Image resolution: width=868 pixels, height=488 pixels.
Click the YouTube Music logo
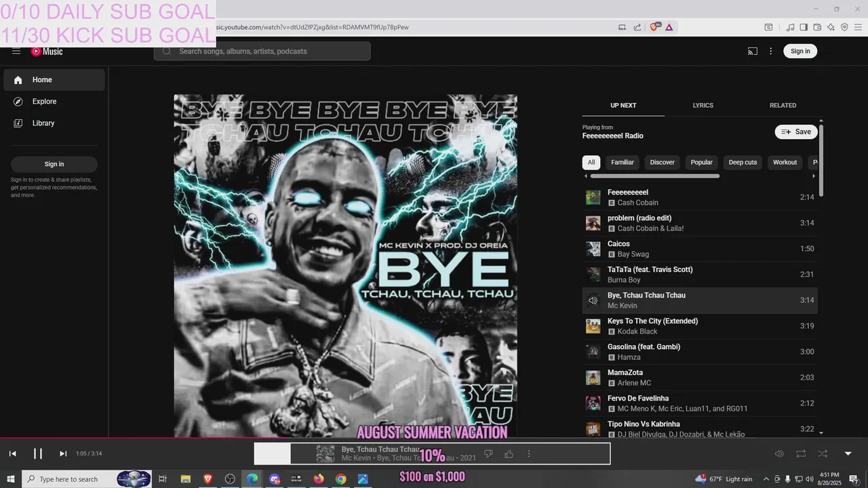coord(47,52)
